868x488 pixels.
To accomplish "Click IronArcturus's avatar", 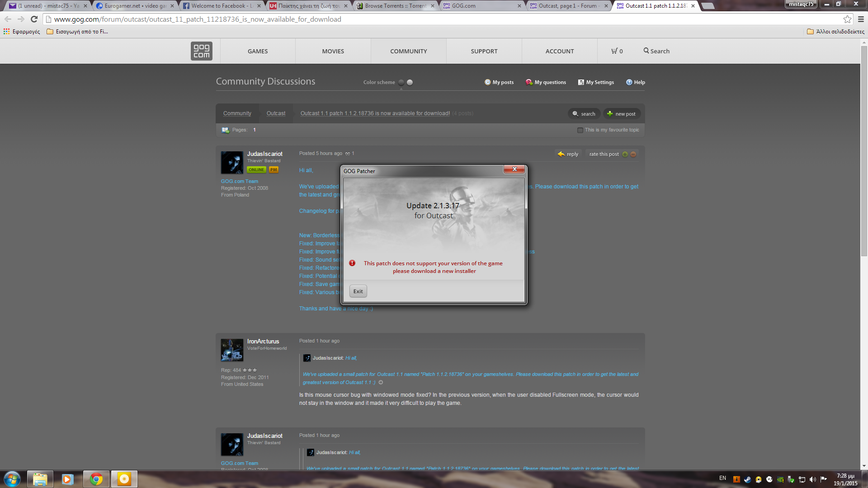I will tap(232, 350).
